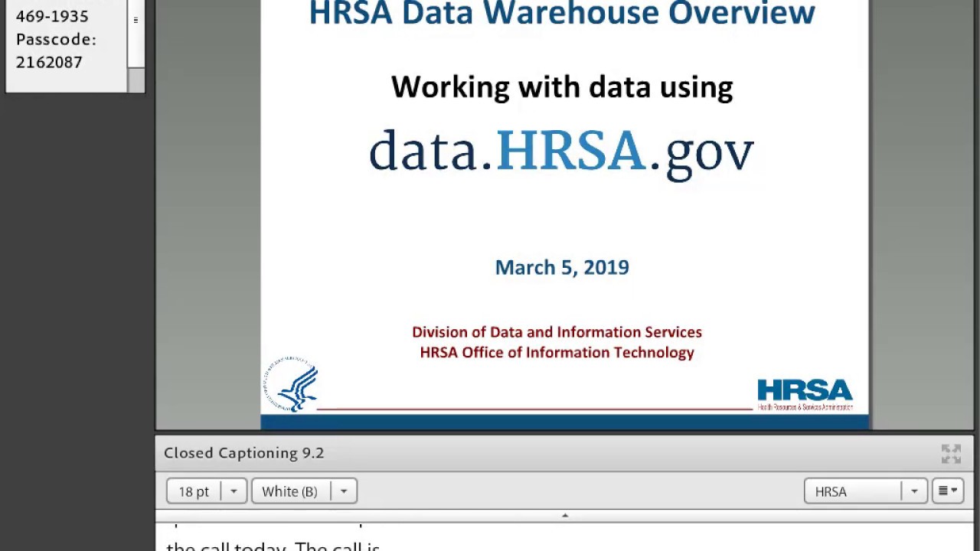The width and height of the screenshot is (980, 551).
Task: Click the HRSA logo on the slide
Action: 805,394
